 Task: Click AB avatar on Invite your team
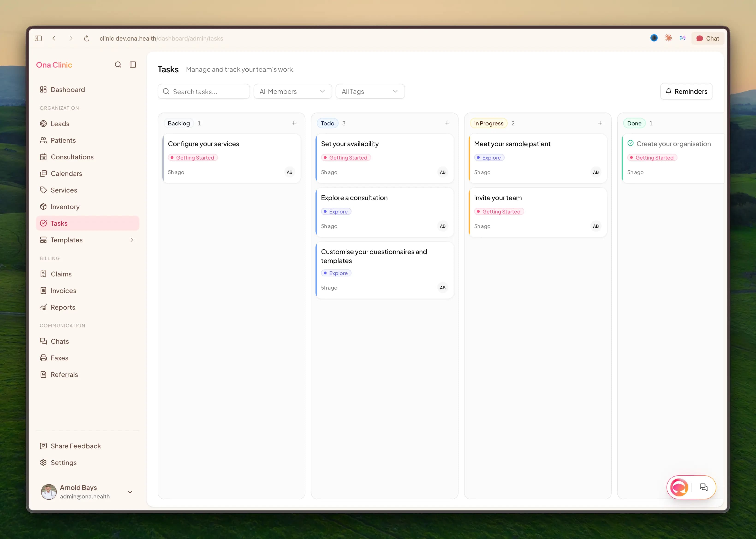[x=596, y=226]
